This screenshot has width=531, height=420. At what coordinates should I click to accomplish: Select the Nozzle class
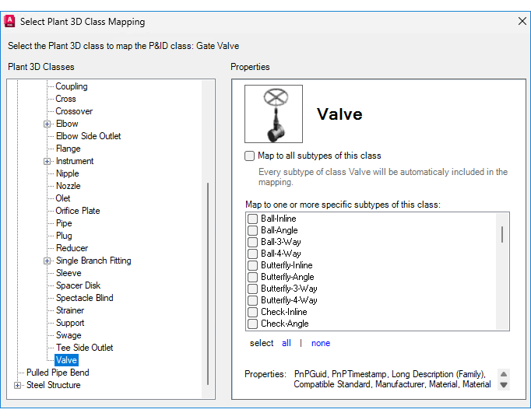click(68, 186)
